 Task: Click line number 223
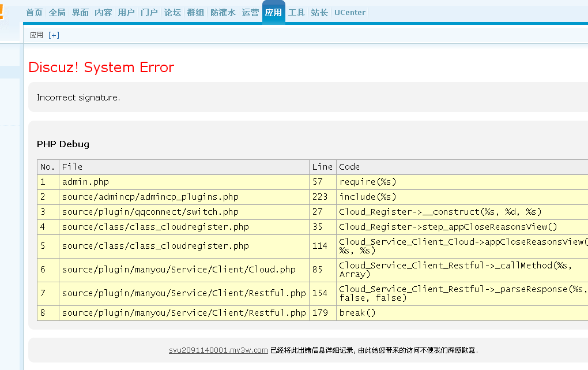pos(322,197)
